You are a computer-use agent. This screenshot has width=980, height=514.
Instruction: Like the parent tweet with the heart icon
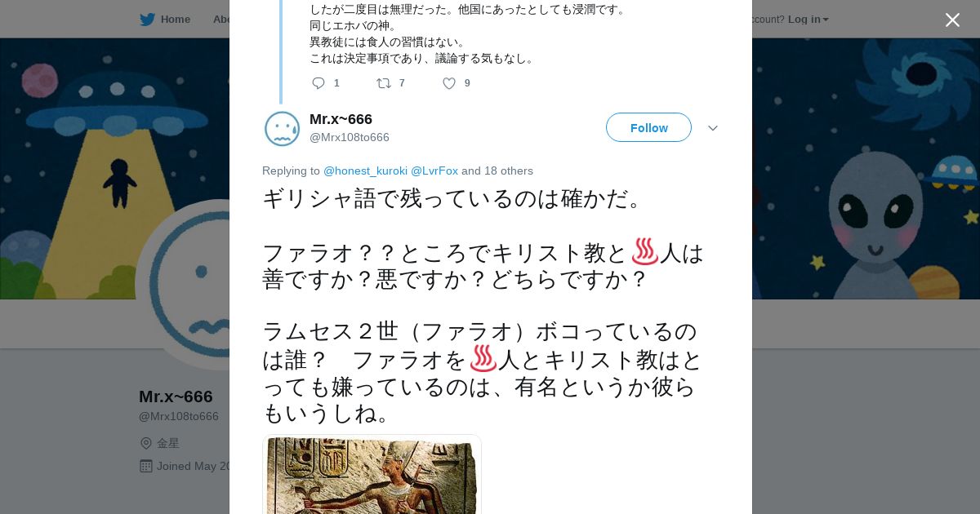click(x=449, y=83)
